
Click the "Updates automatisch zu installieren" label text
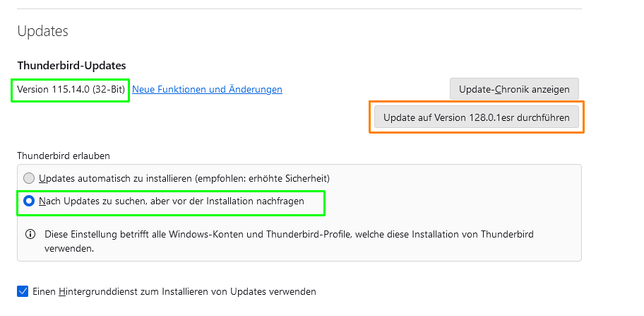point(113,178)
